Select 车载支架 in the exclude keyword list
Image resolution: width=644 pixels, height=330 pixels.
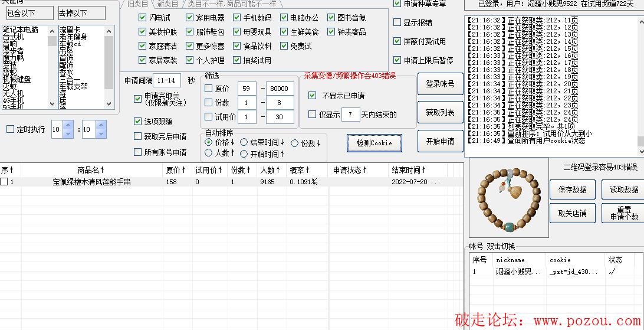(x=73, y=86)
